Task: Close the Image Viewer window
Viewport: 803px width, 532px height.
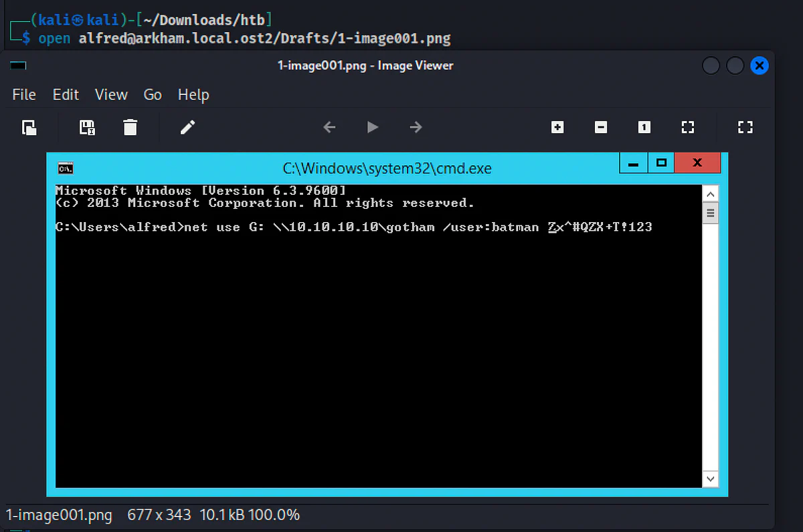Action: click(x=759, y=66)
